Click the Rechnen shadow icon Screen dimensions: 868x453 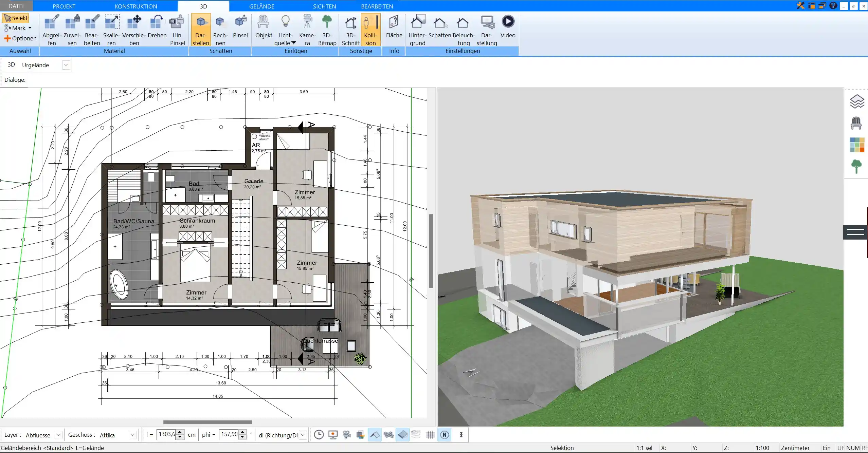point(220,30)
